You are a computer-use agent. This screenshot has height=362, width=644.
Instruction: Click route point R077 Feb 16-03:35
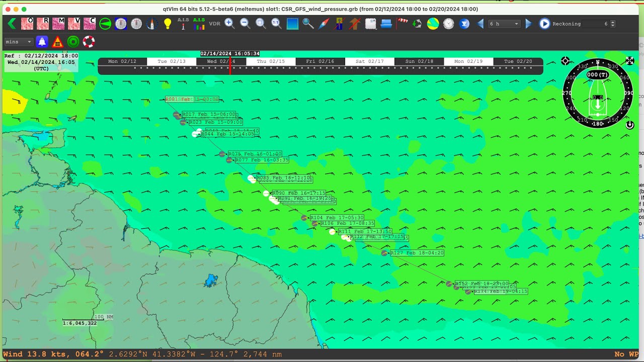[x=262, y=160]
